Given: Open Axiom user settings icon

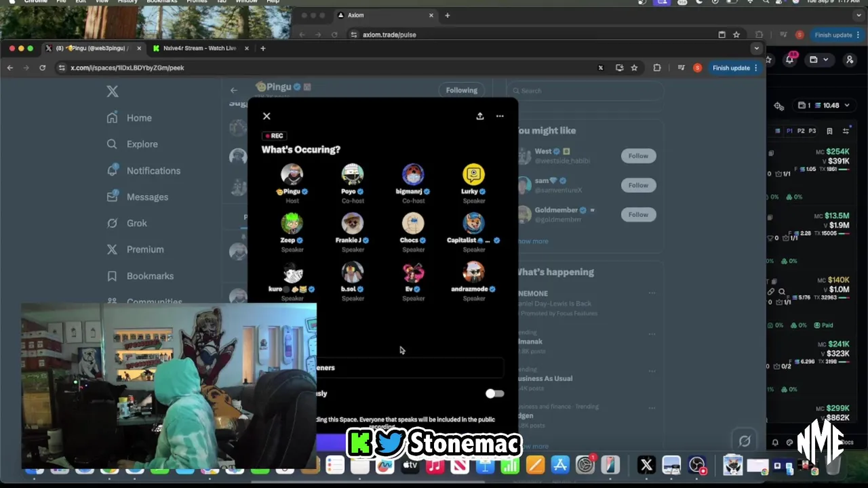Looking at the screenshot, I should 850,60.
